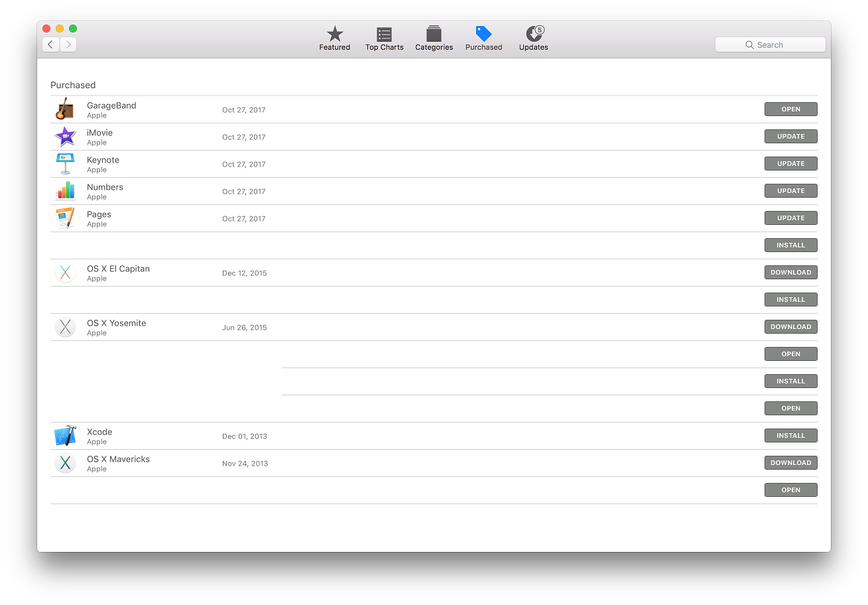868x605 pixels.
Task: Open the Featured star tab
Action: coord(335,38)
